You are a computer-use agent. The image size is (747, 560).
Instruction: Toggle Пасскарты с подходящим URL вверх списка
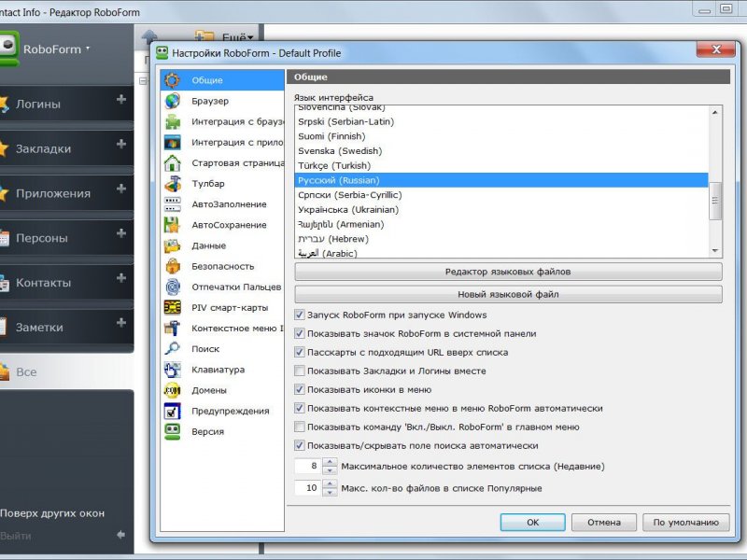click(299, 352)
